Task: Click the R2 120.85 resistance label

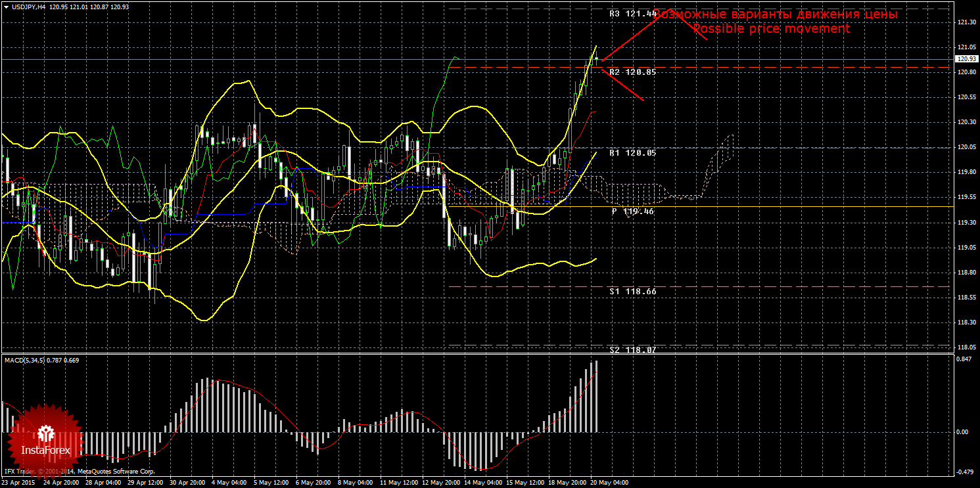Action: [x=632, y=72]
